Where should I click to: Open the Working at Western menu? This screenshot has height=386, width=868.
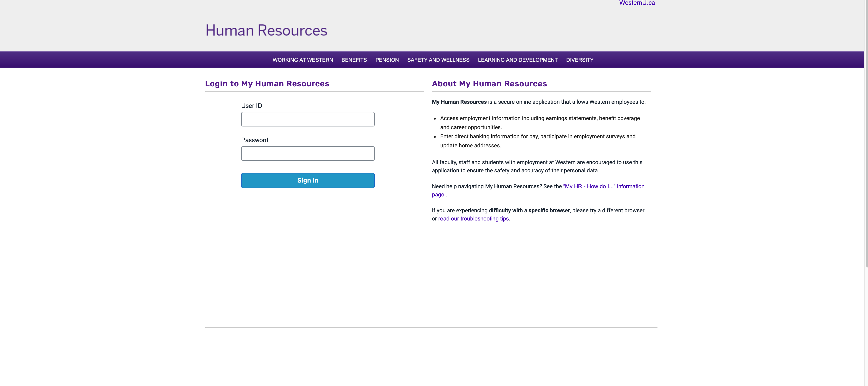click(x=303, y=60)
